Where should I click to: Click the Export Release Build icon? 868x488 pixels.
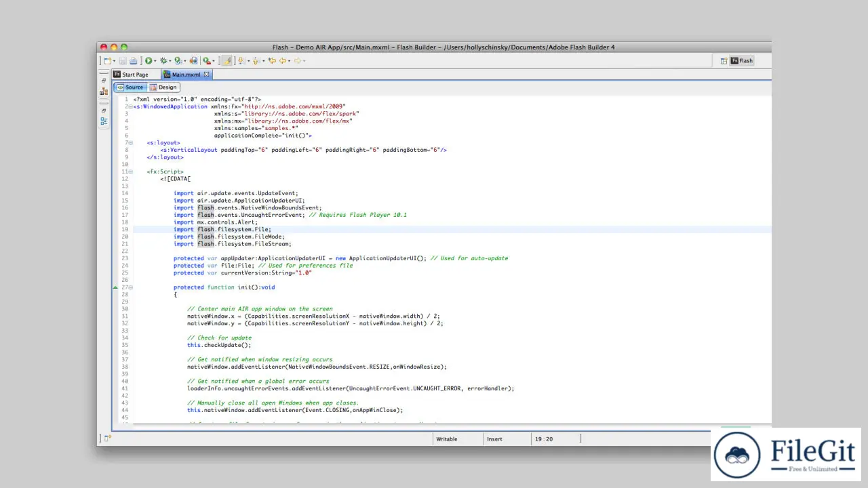click(193, 61)
